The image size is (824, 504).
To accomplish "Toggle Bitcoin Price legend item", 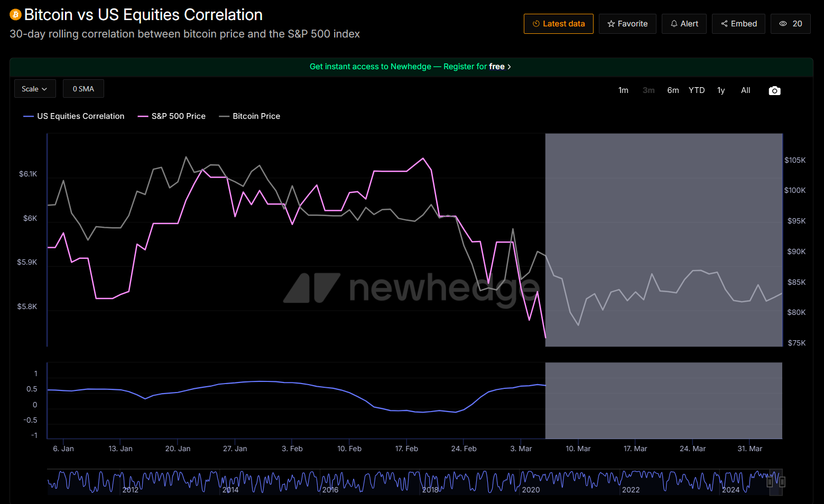I will tap(250, 116).
